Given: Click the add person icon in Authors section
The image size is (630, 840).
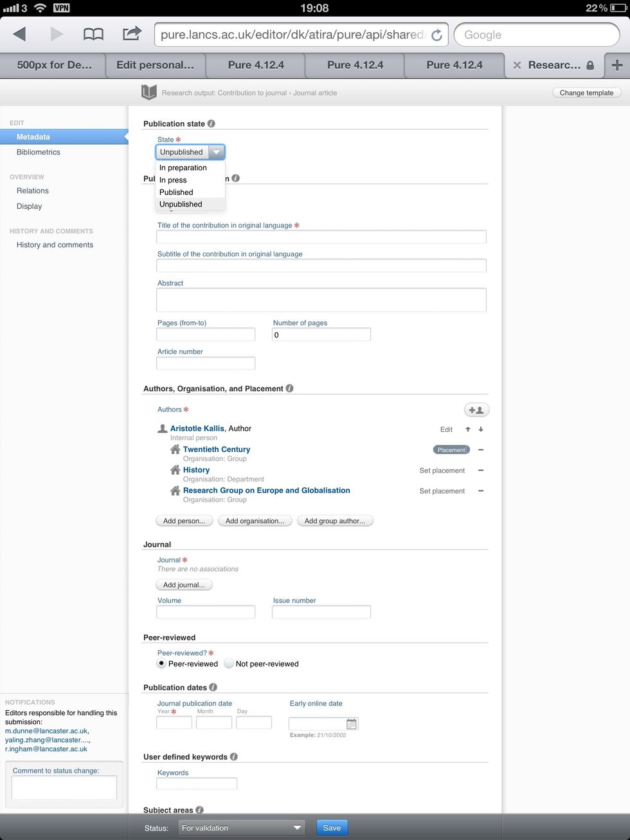Looking at the screenshot, I should click(476, 409).
